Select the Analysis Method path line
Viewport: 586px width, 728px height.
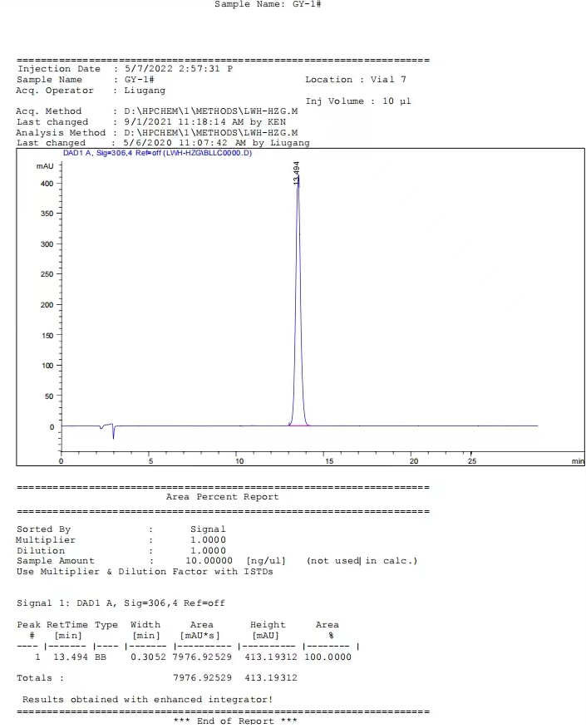tap(157, 133)
